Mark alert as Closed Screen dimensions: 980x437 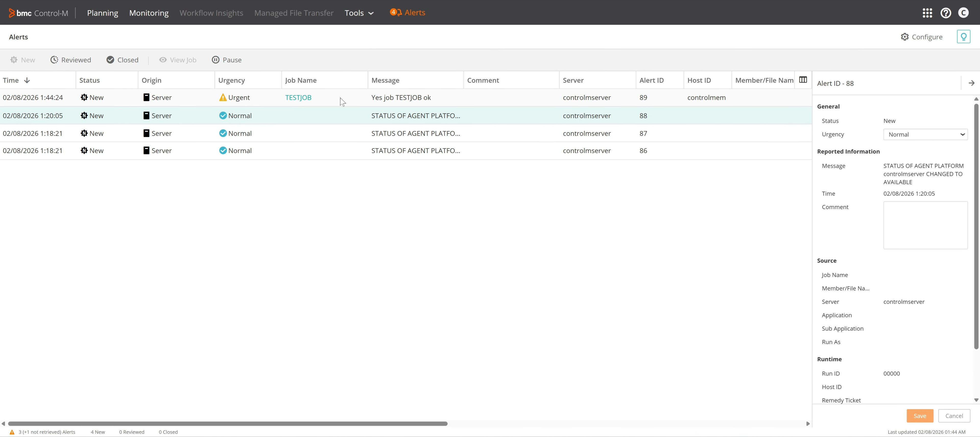[122, 60]
